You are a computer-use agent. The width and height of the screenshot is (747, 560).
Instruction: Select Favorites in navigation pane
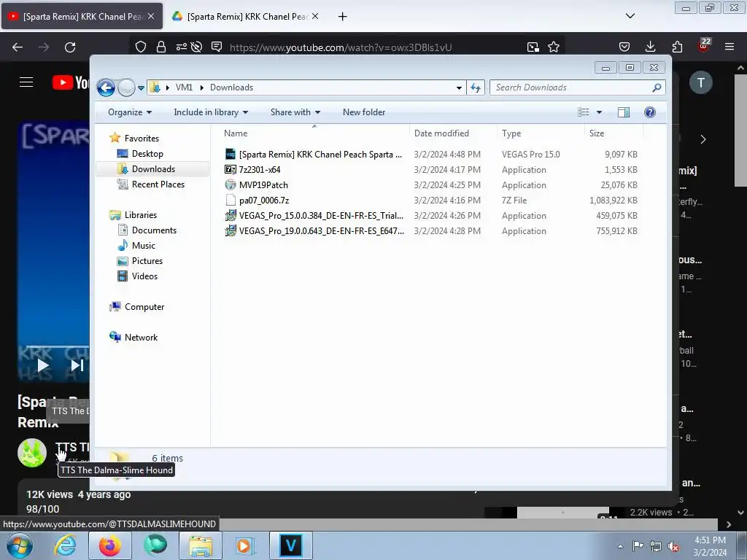tap(142, 139)
